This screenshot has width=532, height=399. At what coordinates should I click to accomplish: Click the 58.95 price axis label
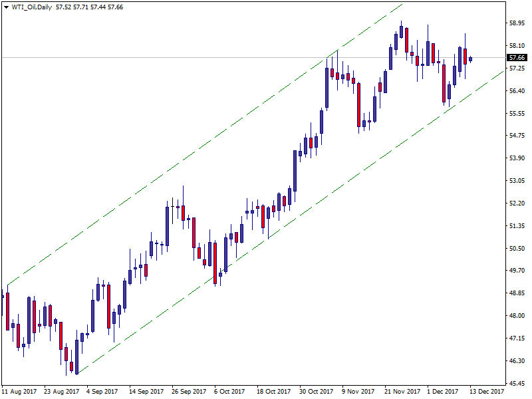point(517,23)
